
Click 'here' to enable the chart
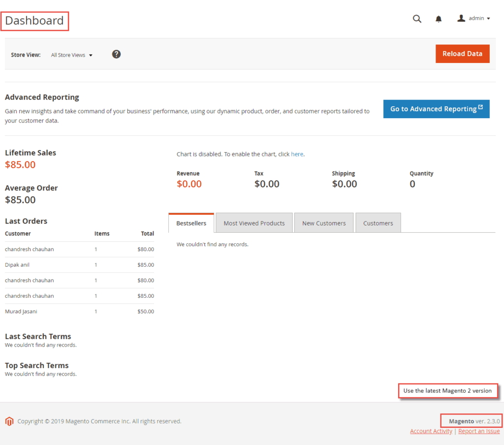point(297,154)
